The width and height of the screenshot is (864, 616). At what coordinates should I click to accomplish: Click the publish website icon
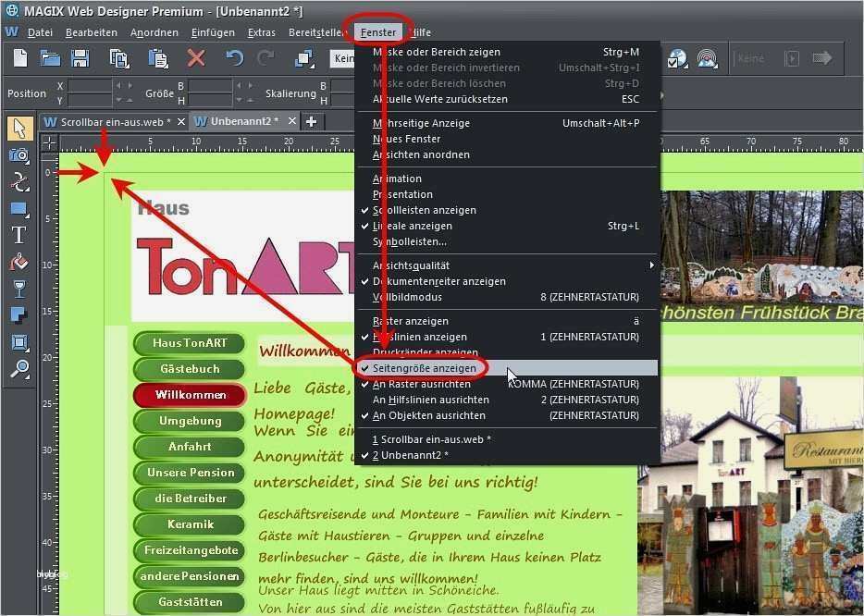coord(708,58)
